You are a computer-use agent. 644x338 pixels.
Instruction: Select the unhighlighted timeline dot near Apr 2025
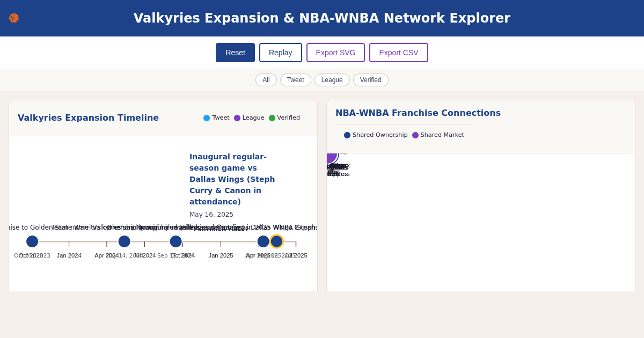[x=263, y=241]
